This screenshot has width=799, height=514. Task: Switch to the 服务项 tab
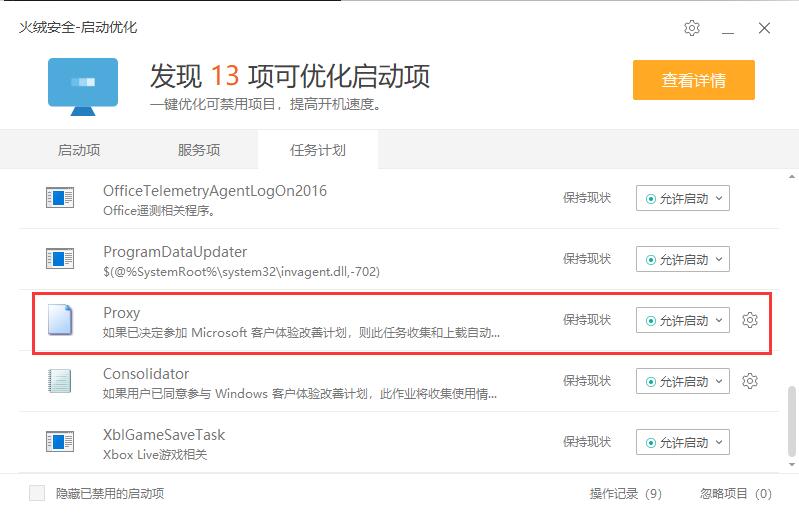pos(199,151)
